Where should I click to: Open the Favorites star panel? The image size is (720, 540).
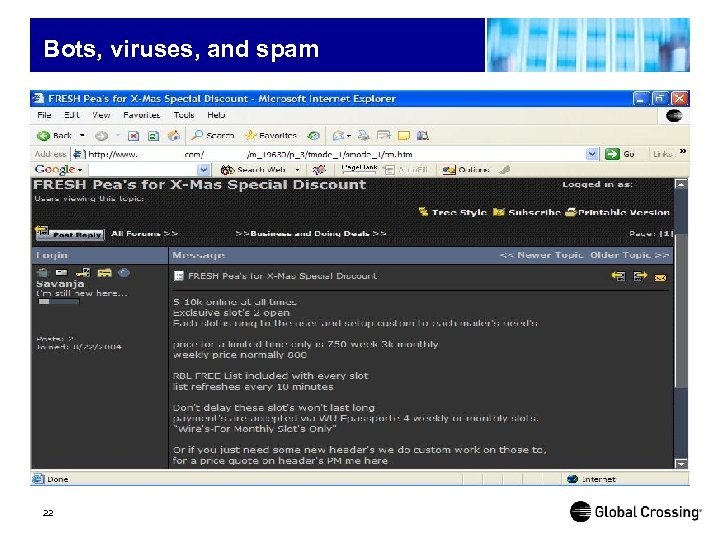(x=271, y=135)
